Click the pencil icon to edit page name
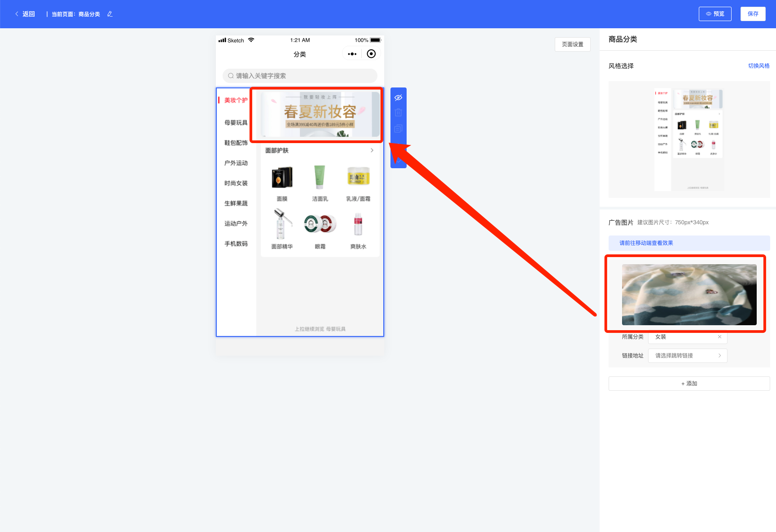Viewport: 776px width, 532px height. coord(110,14)
